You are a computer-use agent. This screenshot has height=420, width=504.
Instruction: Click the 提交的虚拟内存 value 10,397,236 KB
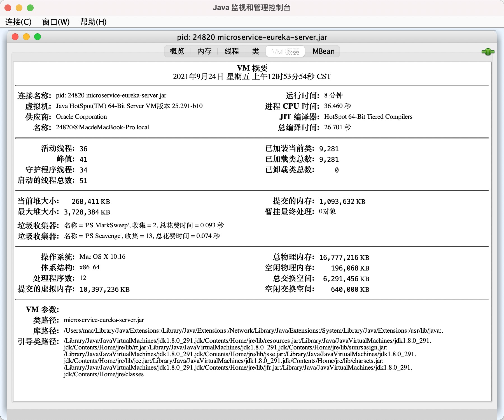[104, 289]
